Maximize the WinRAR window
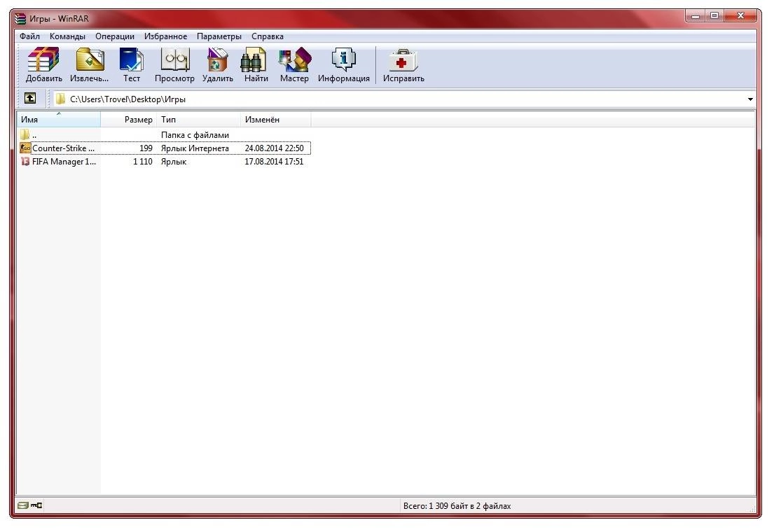The width and height of the screenshot is (774, 532). pos(714,16)
